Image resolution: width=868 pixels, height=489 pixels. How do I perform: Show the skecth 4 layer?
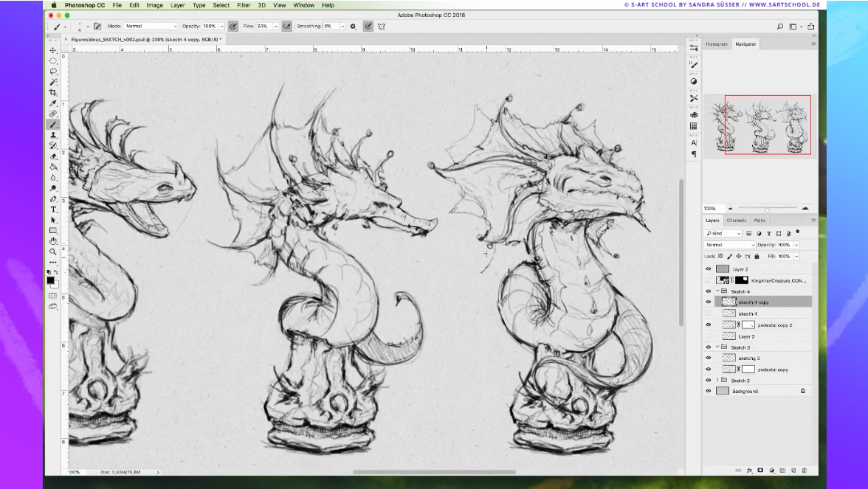click(x=708, y=313)
